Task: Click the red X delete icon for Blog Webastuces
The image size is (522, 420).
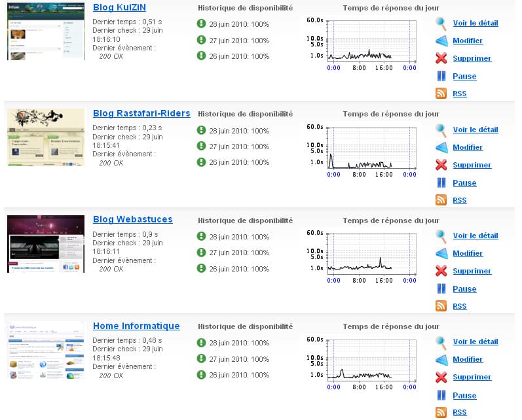Action: pos(441,271)
